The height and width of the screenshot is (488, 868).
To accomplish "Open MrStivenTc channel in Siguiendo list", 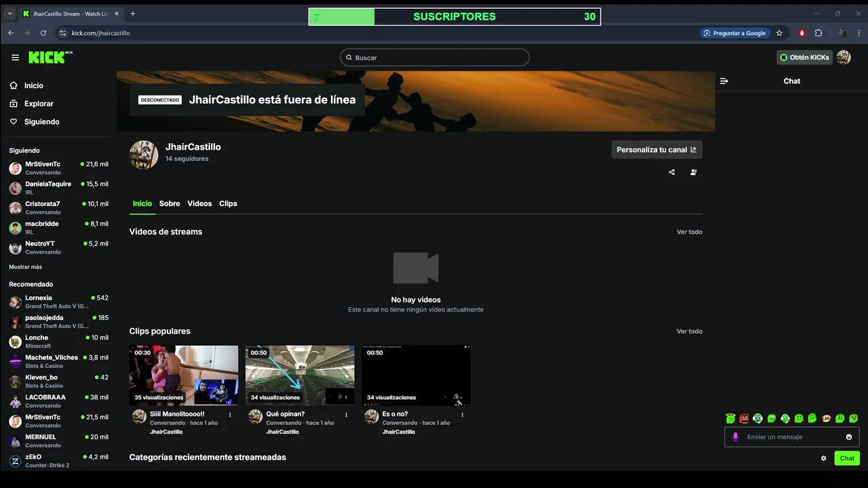I will coord(58,168).
